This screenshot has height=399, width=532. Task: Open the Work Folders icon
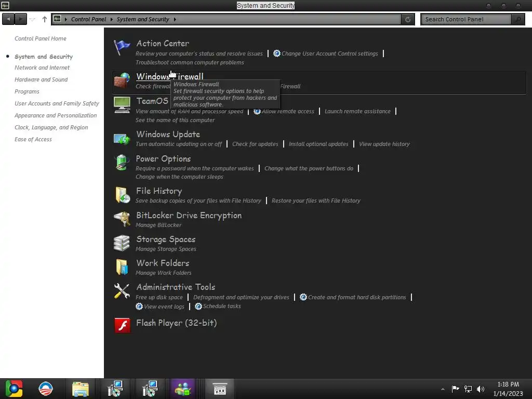tap(122, 267)
